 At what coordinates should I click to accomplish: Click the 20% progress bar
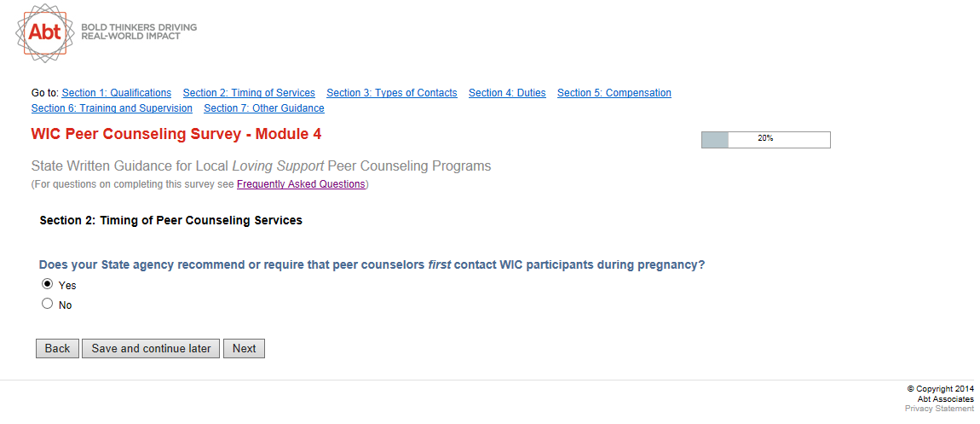coord(765,139)
